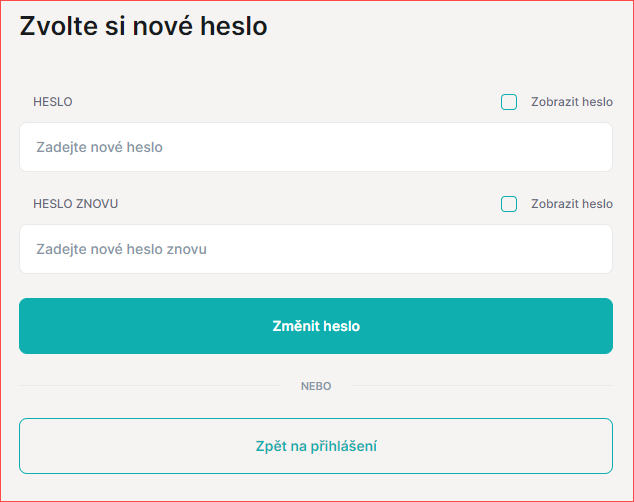This screenshot has height=502, width=634.
Task: Click "Zobrazit heslo" text beside HESLO ZNOVU label
Action: point(571,204)
